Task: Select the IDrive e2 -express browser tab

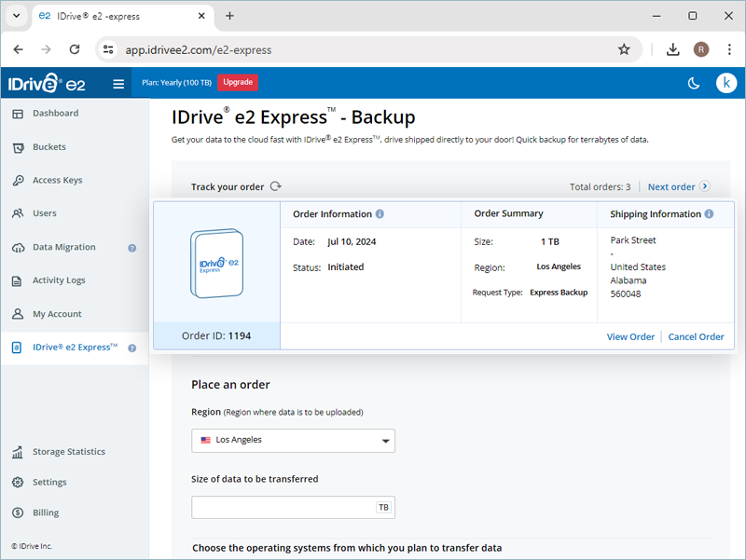Action: click(x=123, y=16)
